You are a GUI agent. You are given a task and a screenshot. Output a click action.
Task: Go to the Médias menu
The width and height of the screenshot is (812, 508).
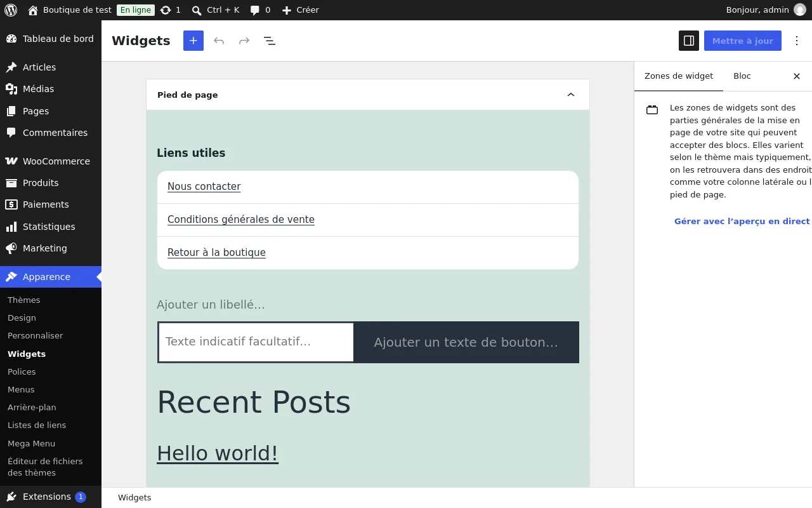click(x=51, y=89)
